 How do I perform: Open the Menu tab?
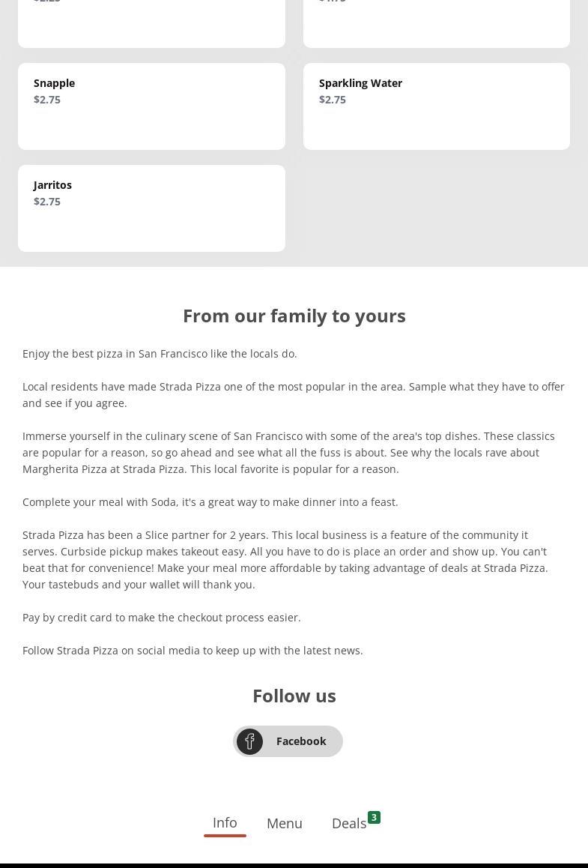[x=285, y=823]
